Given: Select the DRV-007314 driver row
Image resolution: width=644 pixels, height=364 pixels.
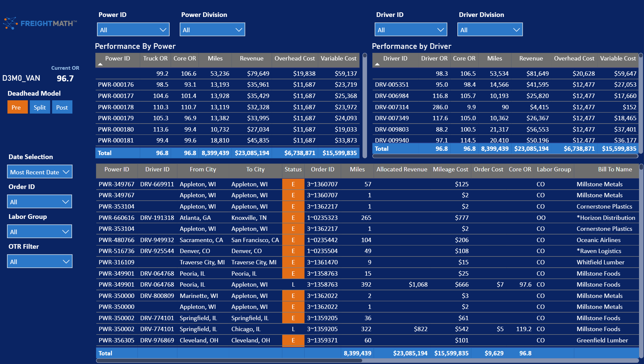Looking at the screenshot, I should [505, 107].
